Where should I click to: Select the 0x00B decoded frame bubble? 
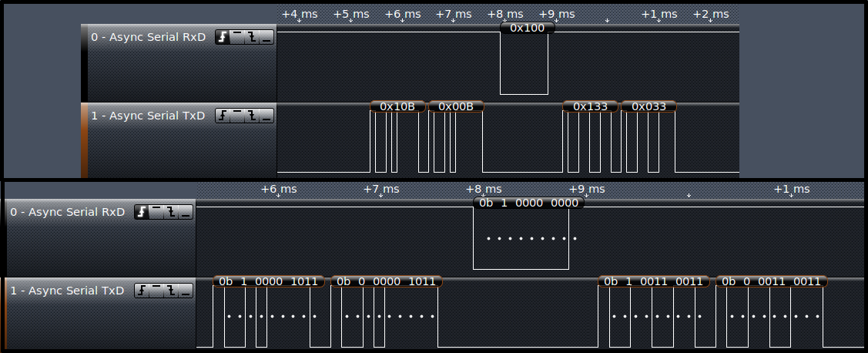tap(456, 106)
